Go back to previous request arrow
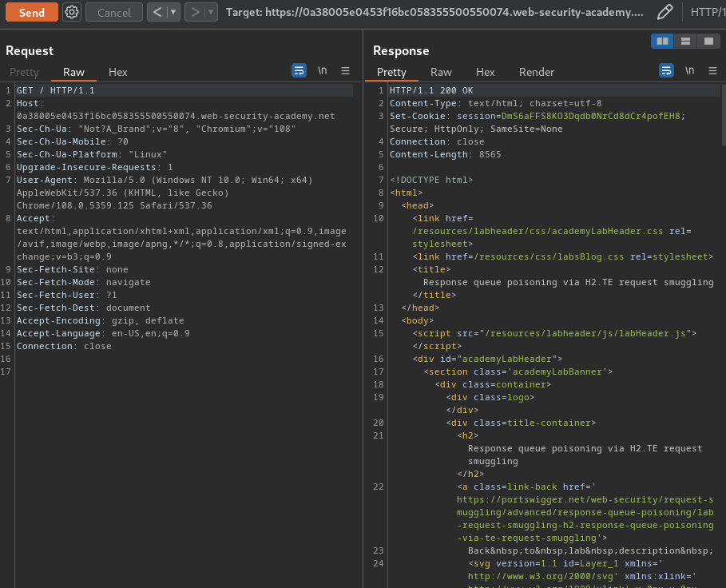Image resolution: width=726 pixels, height=588 pixels. click(x=157, y=13)
